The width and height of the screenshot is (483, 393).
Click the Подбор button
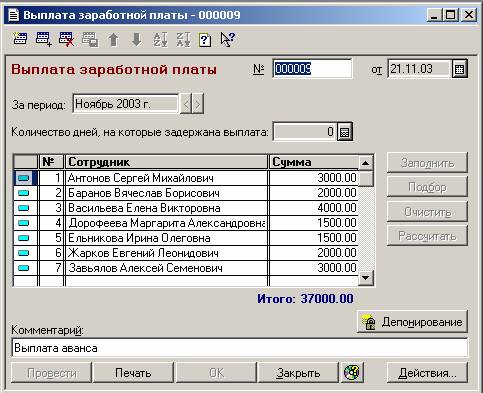coord(427,187)
